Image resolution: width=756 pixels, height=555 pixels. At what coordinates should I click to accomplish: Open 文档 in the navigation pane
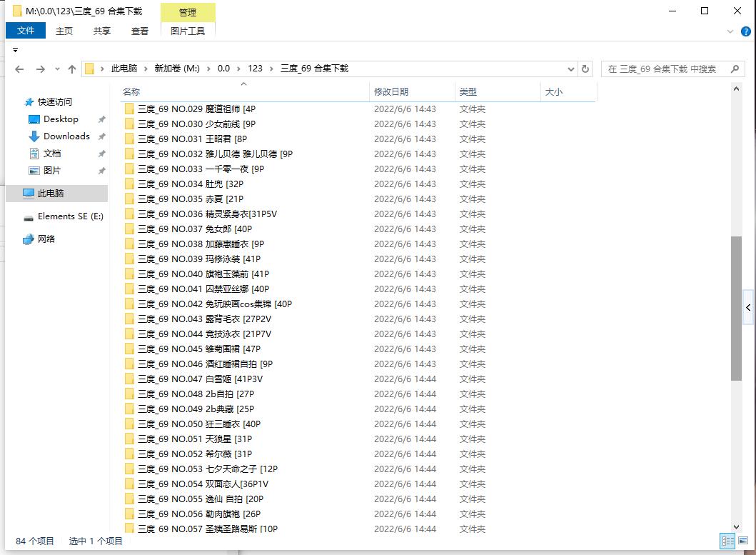pos(52,154)
